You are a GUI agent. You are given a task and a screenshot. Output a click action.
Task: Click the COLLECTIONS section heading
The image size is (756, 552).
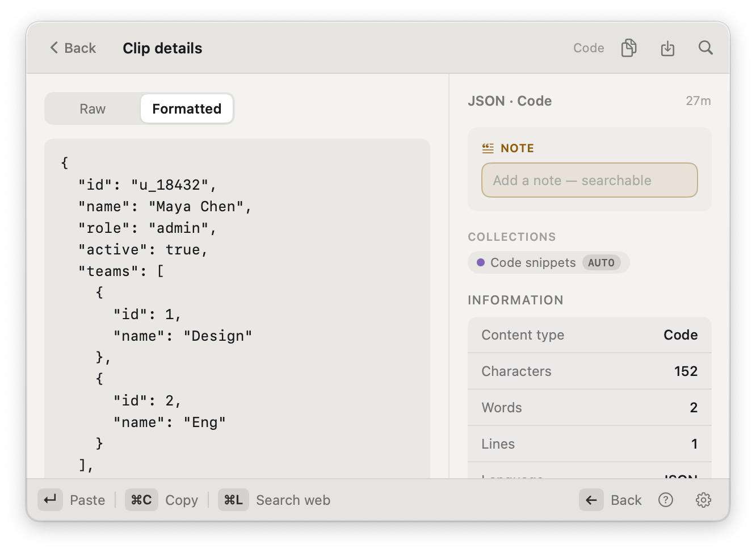pyautogui.click(x=512, y=237)
